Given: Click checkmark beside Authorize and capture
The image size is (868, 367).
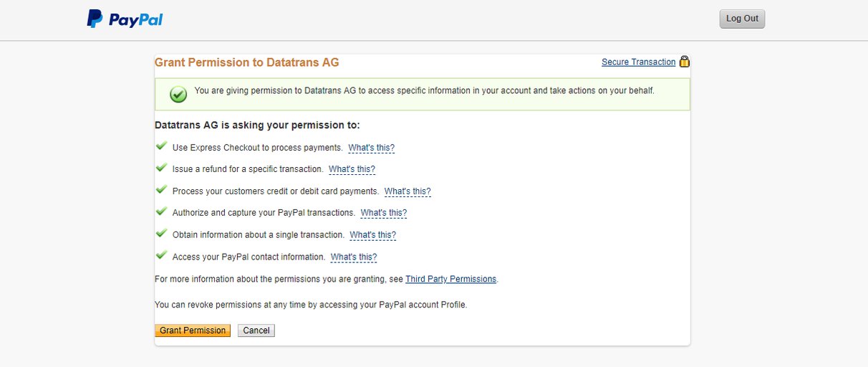Looking at the screenshot, I should click(161, 211).
